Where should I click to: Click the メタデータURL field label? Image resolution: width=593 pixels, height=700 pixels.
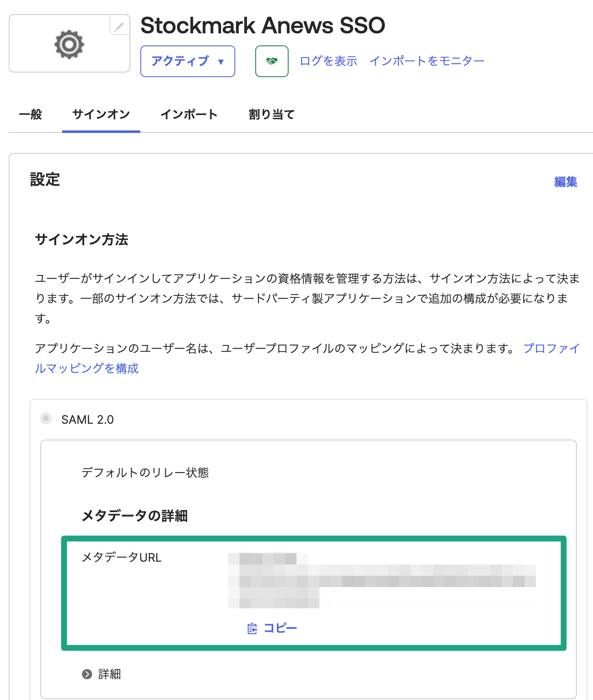[121, 557]
